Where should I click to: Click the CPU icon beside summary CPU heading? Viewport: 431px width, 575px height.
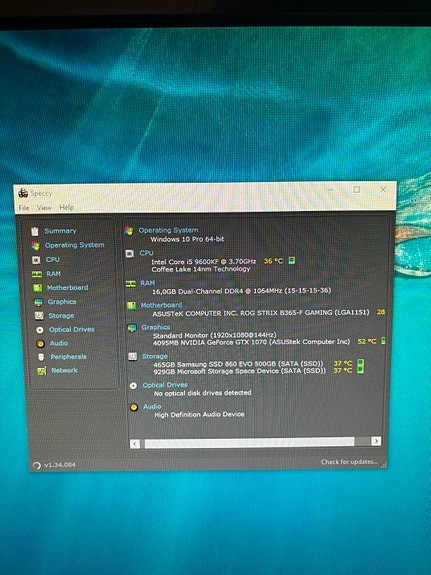(x=129, y=253)
